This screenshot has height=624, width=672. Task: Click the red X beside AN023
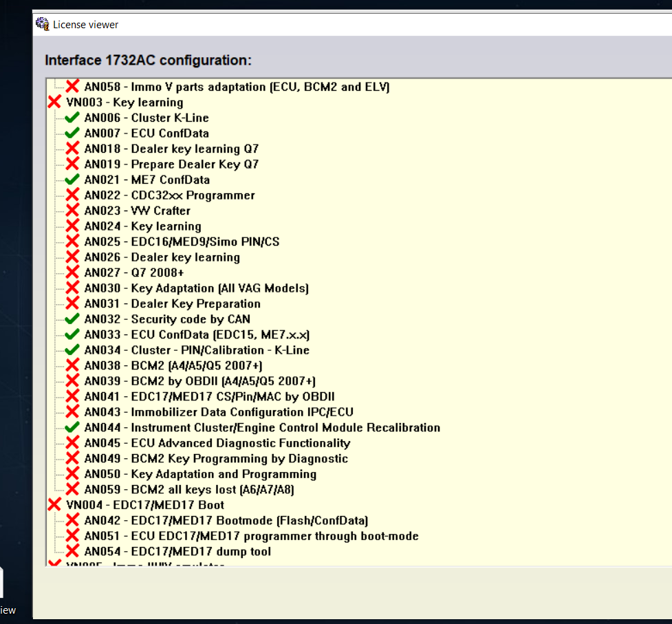pyautogui.click(x=72, y=210)
